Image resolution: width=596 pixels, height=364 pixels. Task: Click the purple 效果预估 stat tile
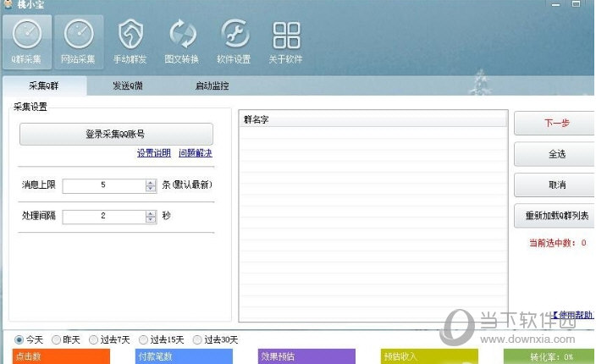click(x=306, y=356)
